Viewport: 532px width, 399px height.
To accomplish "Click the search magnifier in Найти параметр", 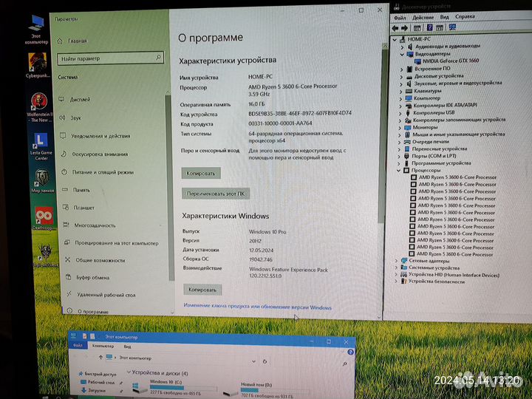I will [158, 58].
